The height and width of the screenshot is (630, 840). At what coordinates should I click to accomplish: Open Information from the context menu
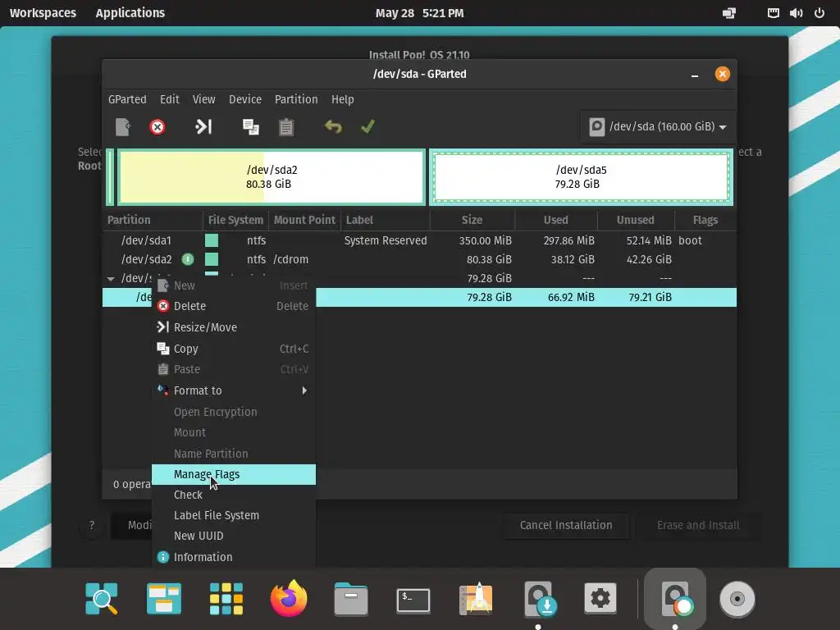tap(234, 557)
